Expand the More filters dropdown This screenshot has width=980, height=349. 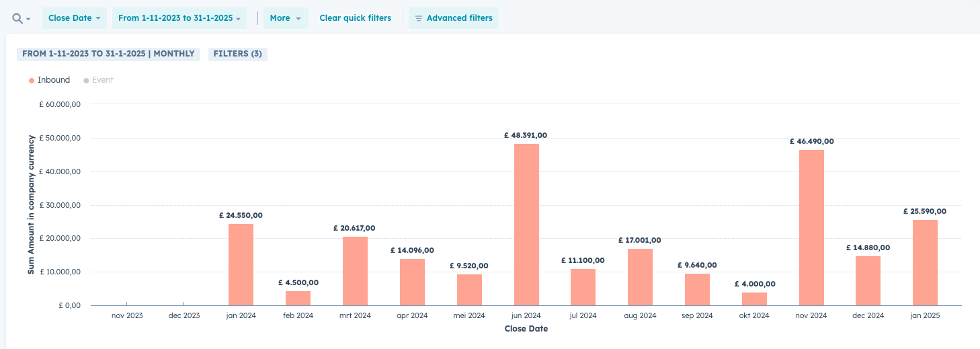[x=286, y=18]
